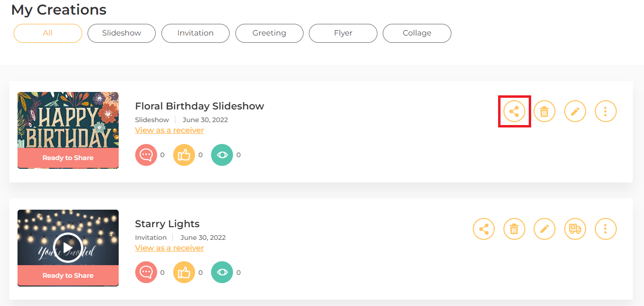The width and height of the screenshot is (644, 306).
Task: Share the Floral Birthday Slideshow
Action: point(514,111)
